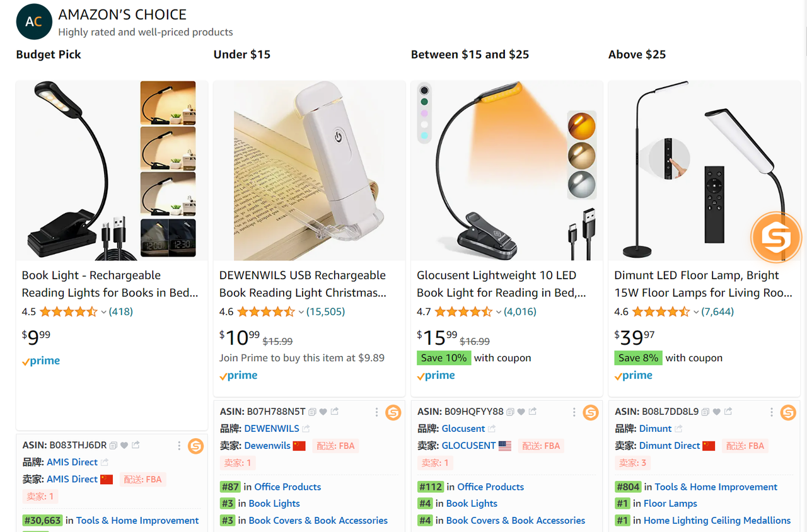Click the GLOCUSENT seller link
This screenshot has height=532, width=807.
click(x=468, y=446)
